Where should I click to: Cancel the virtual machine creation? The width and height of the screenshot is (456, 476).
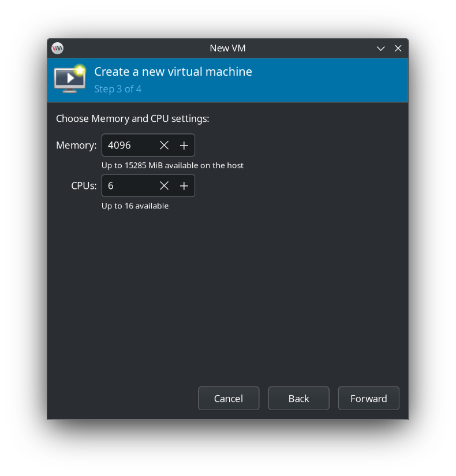point(229,399)
